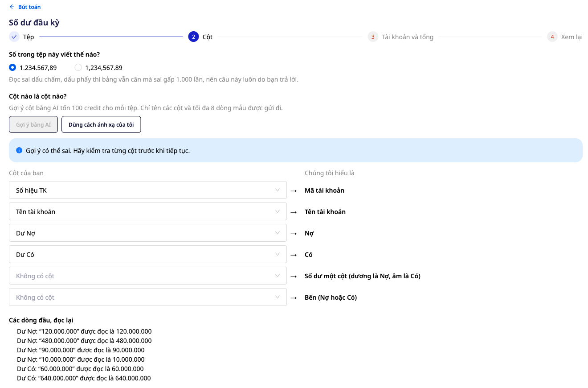588x388 pixels.
Task: Click the checkmark icon on the Tệp step
Action: click(x=14, y=37)
